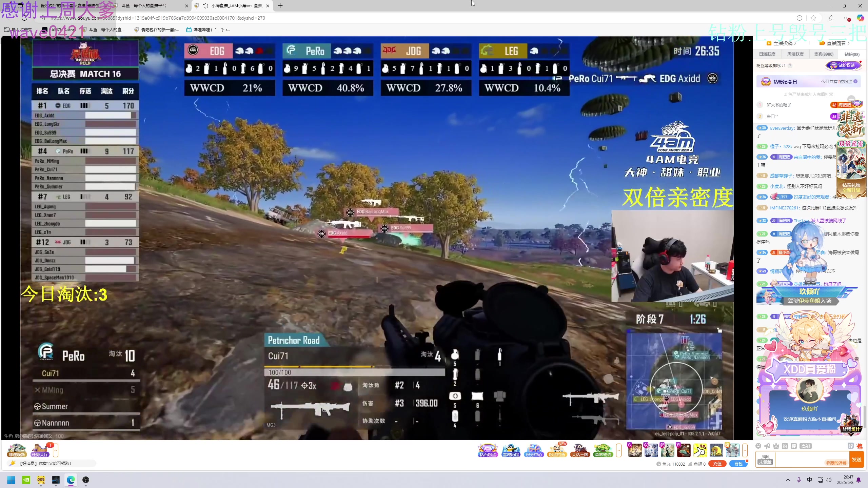Open the emoji picker in chat toolbar
The height and width of the screenshot is (488, 868).
[x=758, y=446]
